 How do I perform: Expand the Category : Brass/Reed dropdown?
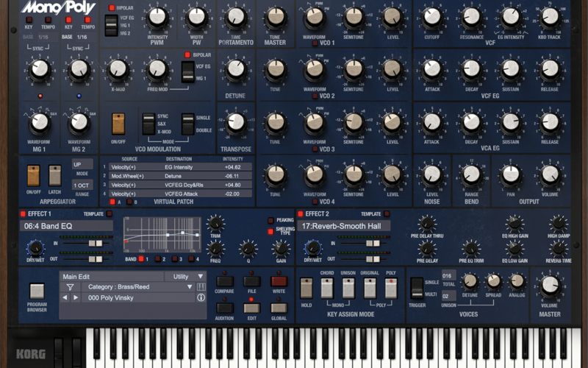point(139,287)
